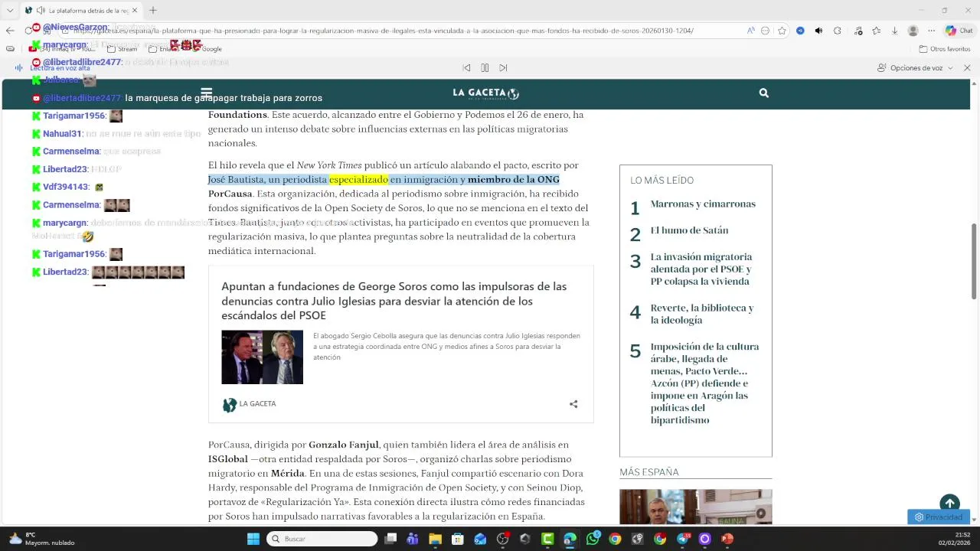Open Reverte, la biblioteca y la ideología
The height and width of the screenshot is (551, 980).
click(702, 314)
